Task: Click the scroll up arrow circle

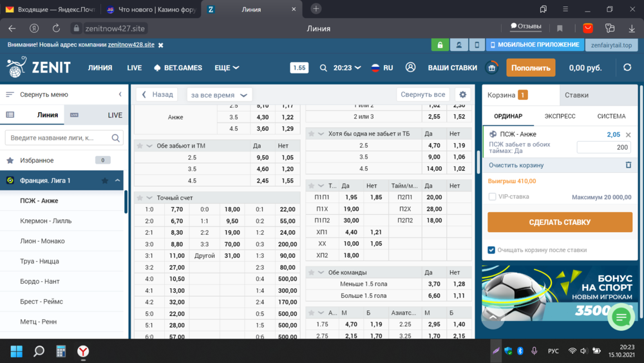Action: click(x=493, y=317)
